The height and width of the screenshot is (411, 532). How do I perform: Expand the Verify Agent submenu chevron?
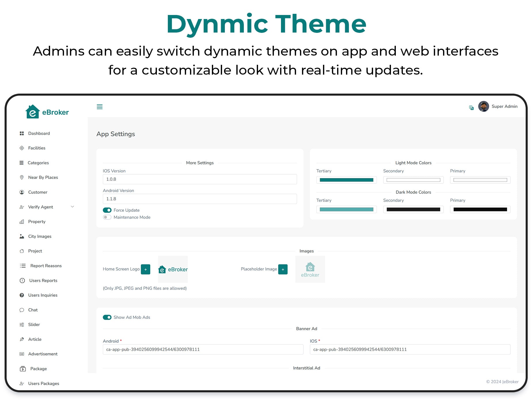[73, 207]
